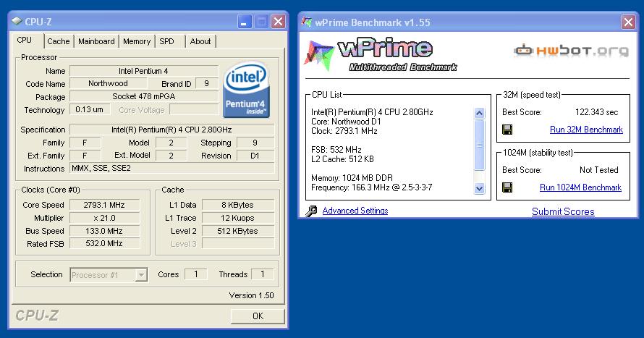This screenshot has height=338, width=644.
Task: Click the wrench icon beside Advanced Settings
Action: pyautogui.click(x=311, y=211)
